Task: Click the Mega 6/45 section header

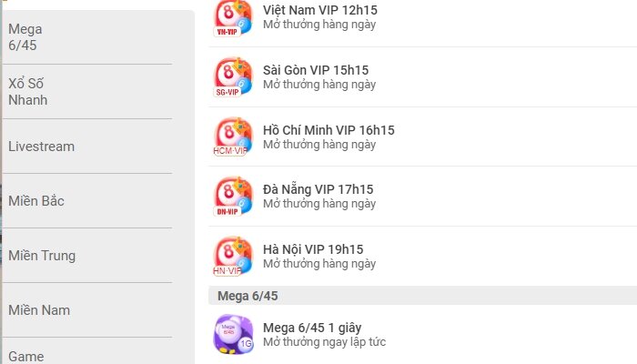Action: (422, 296)
